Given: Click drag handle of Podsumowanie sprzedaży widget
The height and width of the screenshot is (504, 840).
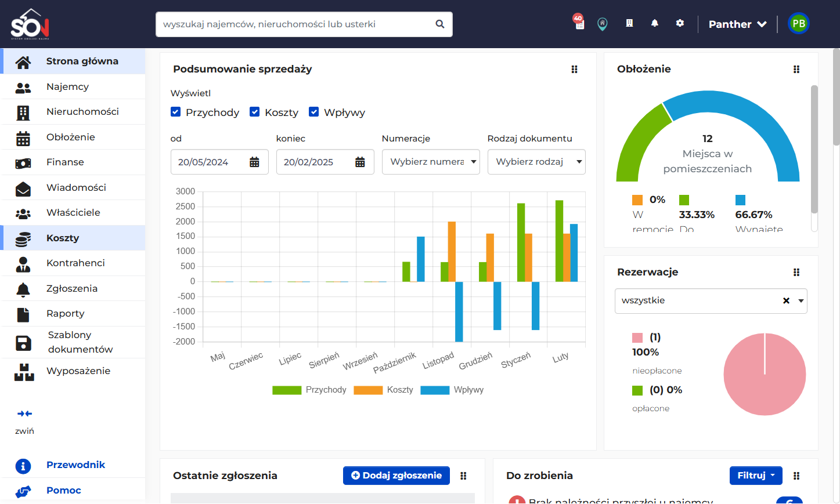Looking at the screenshot, I should pyautogui.click(x=574, y=70).
